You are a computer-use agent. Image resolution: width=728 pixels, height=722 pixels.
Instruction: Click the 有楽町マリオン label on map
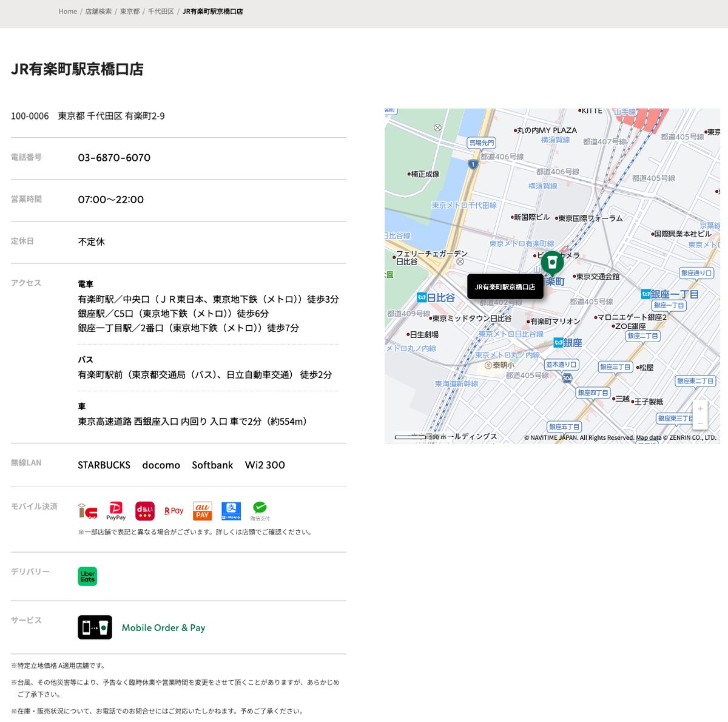click(x=553, y=322)
